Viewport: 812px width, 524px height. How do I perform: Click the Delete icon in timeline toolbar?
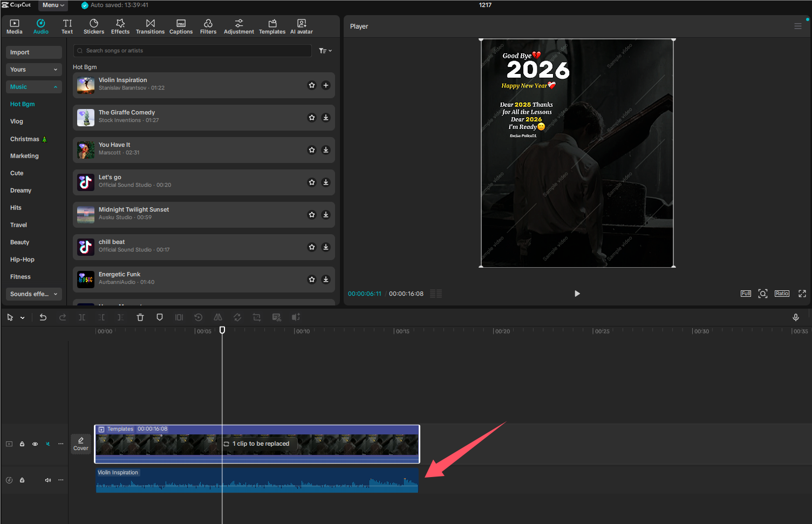tap(140, 317)
